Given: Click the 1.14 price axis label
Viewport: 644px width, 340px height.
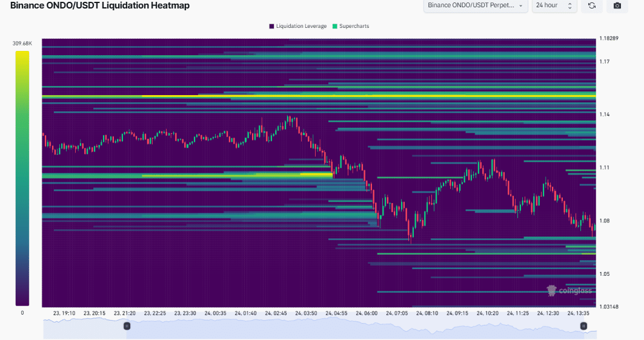Looking at the screenshot, I should 605,115.
